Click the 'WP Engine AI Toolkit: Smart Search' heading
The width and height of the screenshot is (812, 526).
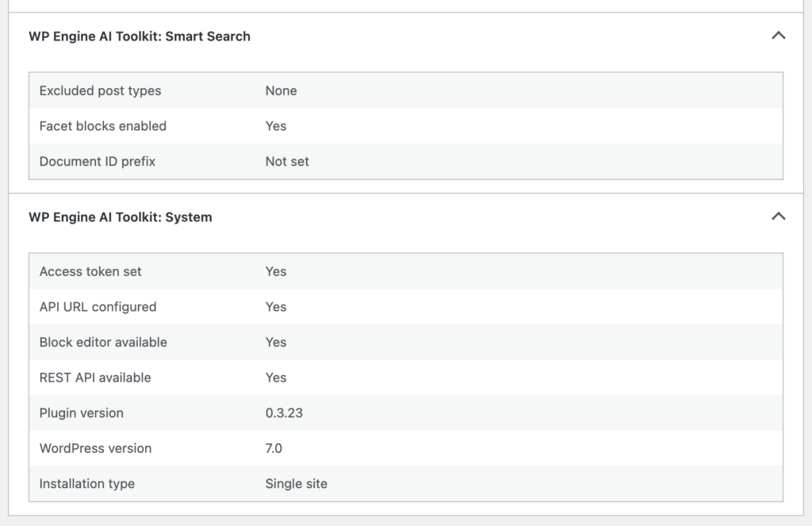(x=140, y=36)
